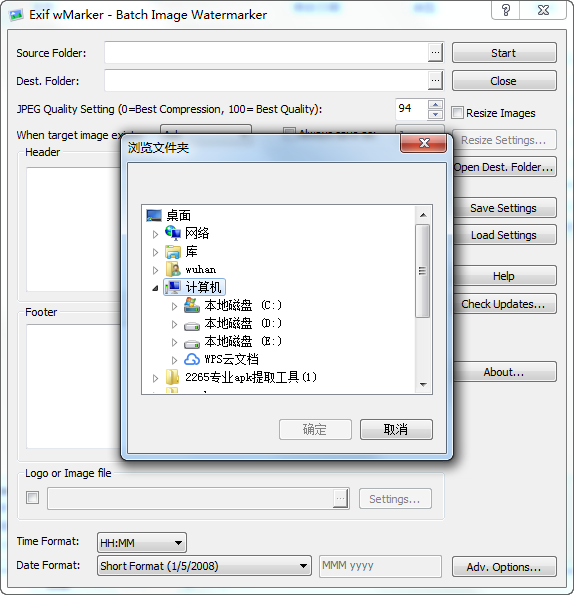Click the Save Settings button
The height and width of the screenshot is (595, 574).
click(503, 208)
